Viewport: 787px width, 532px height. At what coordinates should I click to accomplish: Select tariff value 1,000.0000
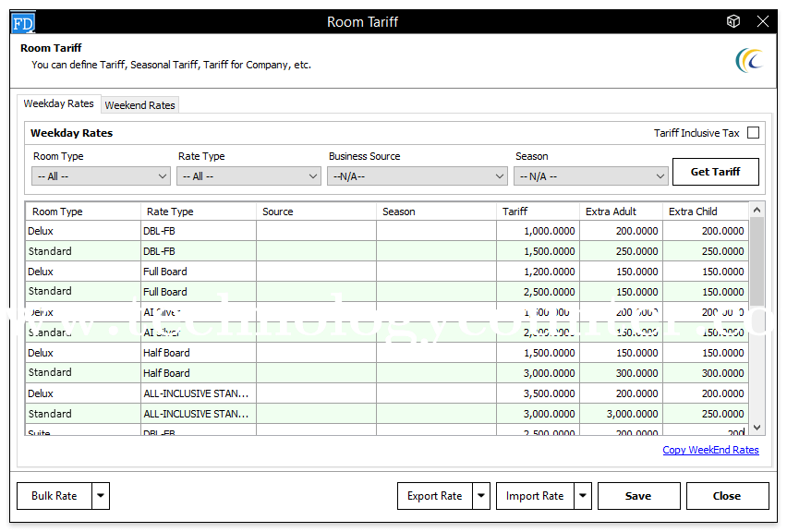(x=538, y=231)
